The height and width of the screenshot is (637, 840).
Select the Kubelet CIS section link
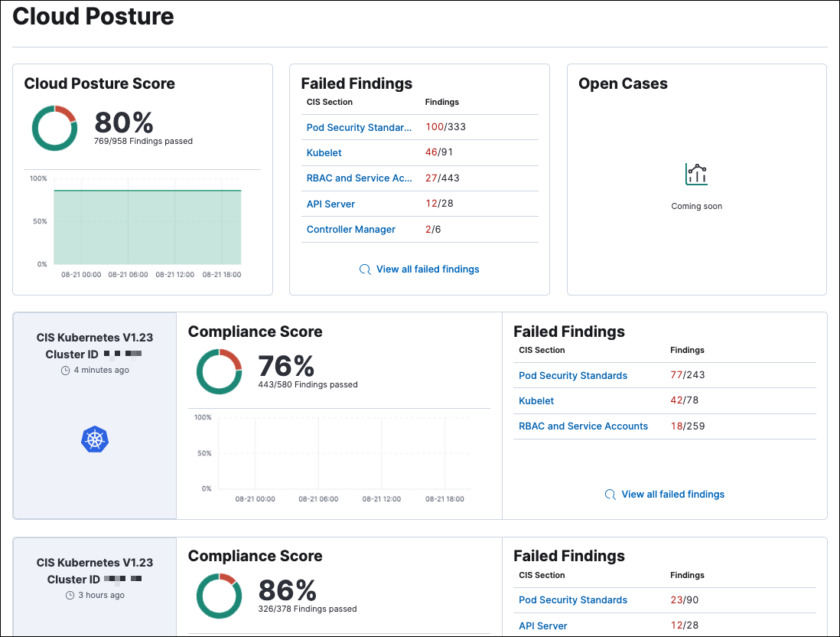(324, 152)
